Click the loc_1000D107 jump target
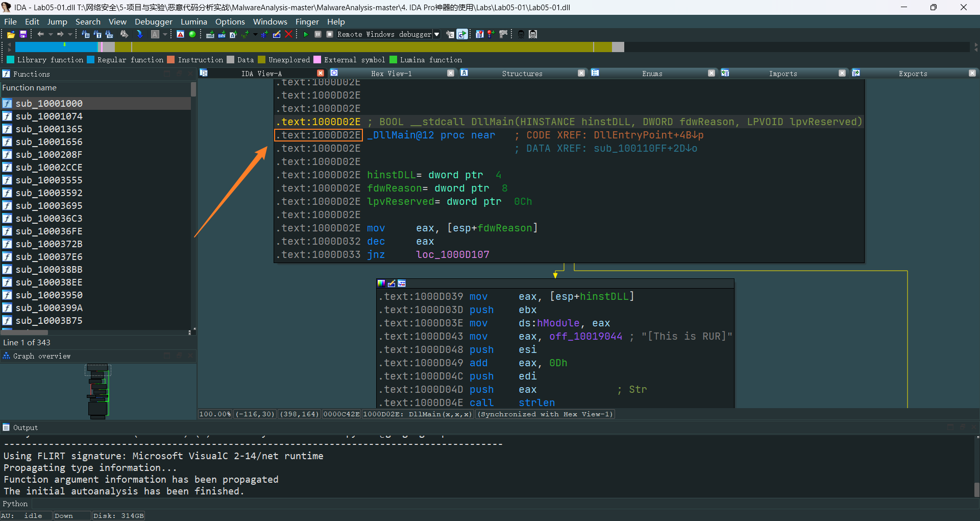980x521 pixels. 453,254
